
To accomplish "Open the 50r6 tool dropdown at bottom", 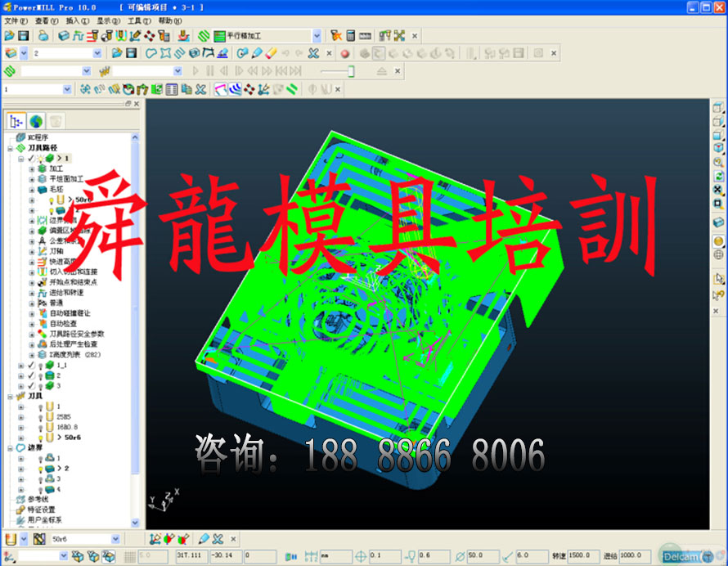I will click(115, 539).
